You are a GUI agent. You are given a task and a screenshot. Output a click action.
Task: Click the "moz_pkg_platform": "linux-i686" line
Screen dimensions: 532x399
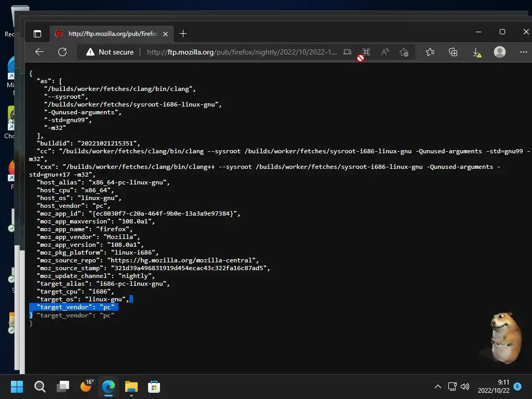click(x=97, y=252)
